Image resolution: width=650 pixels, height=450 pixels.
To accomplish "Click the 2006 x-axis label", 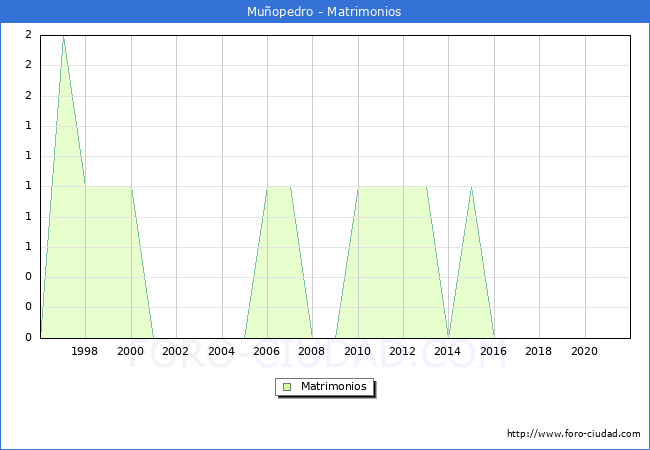I will tap(266, 351).
